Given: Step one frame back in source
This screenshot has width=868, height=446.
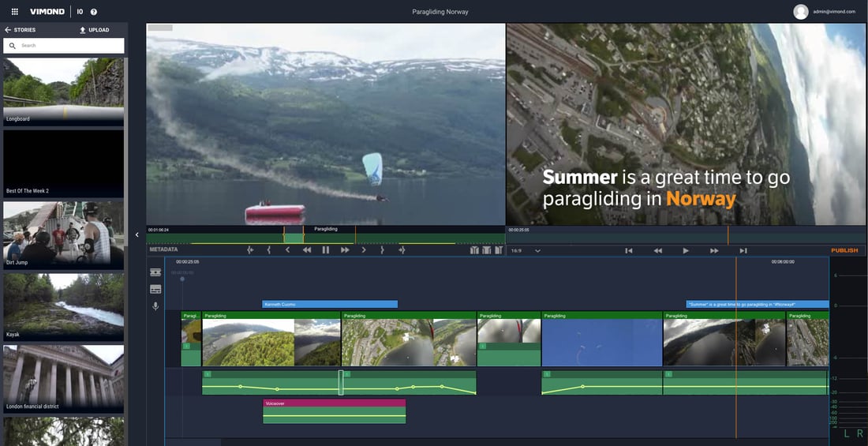Looking at the screenshot, I should (x=287, y=250).
